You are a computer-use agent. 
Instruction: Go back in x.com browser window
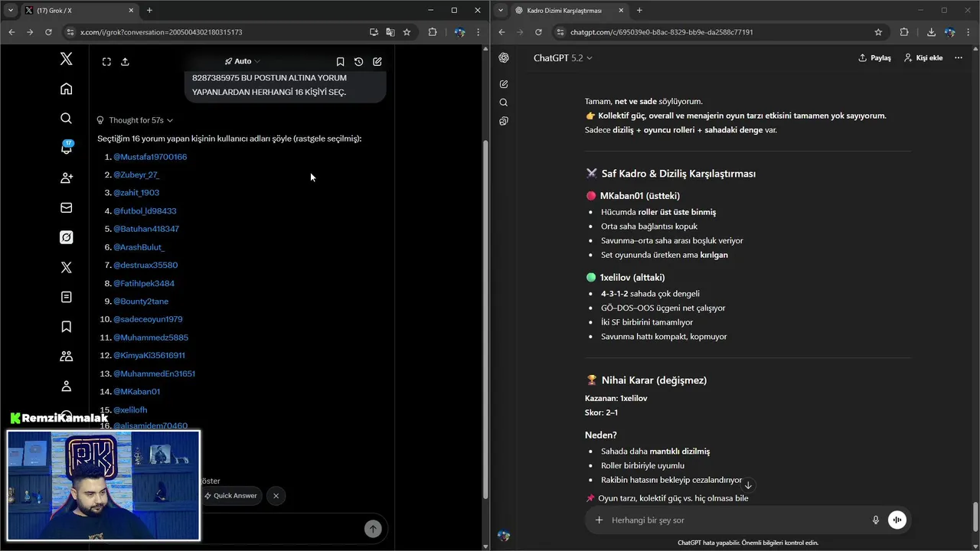tap(11, 32)
